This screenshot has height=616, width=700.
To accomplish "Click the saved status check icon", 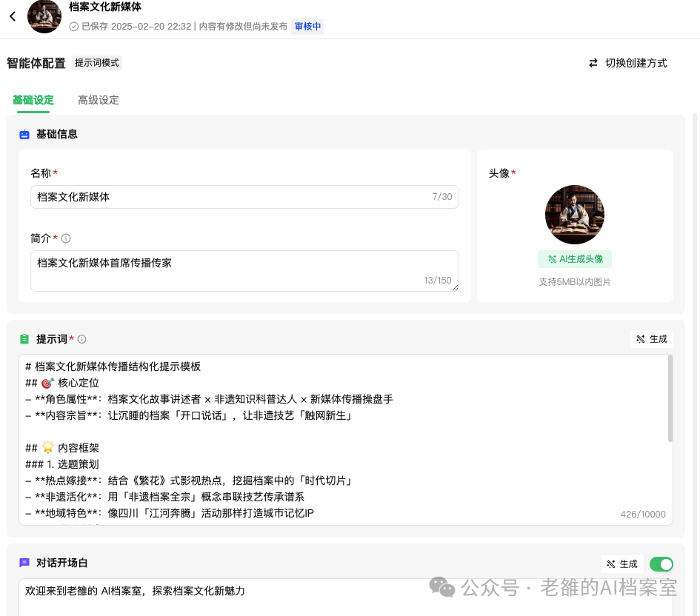I will 73,27.
